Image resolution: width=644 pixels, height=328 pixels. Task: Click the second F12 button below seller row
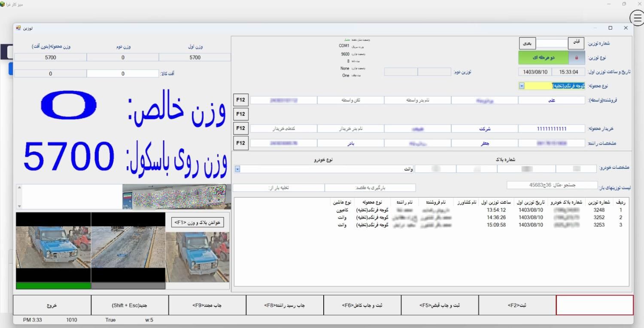pos(240,114)
